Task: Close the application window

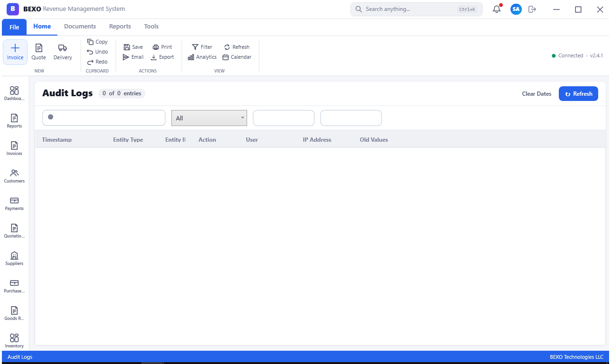Action: (x=600, y=9)
